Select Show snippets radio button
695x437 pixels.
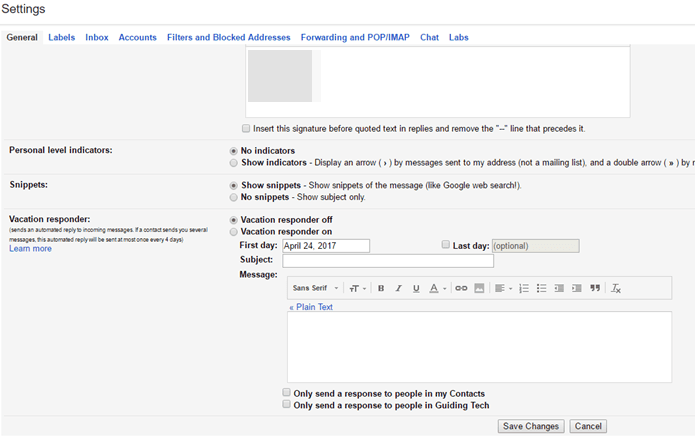[234, 186]
